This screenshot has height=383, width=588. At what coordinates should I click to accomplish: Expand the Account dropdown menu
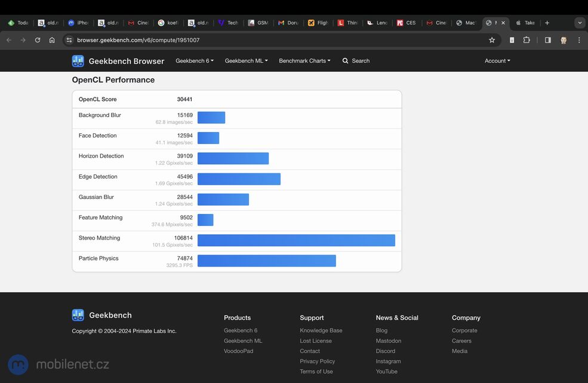497,61
